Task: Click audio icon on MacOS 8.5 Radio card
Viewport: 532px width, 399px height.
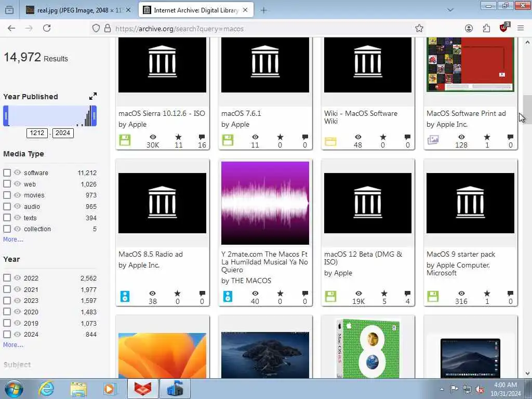Action: [125, 296]
